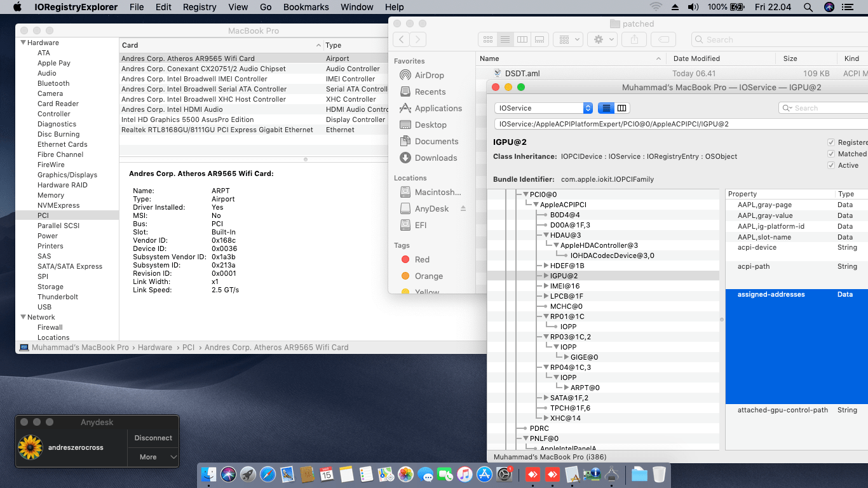The height and width of the screenshot is (488, 868).
Task: Open the Help menu
Action: (395, 7)
